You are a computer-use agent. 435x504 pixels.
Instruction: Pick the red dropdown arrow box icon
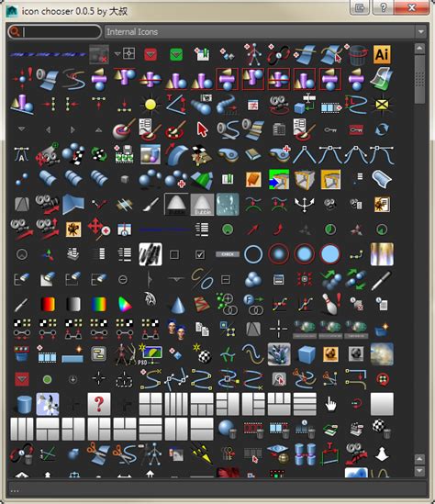[151, 55]
